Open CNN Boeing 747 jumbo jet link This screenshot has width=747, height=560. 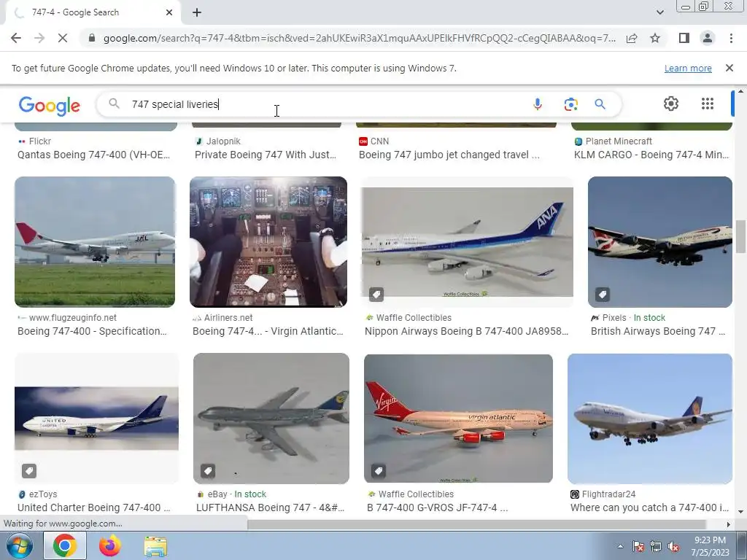tap(449, 155)
